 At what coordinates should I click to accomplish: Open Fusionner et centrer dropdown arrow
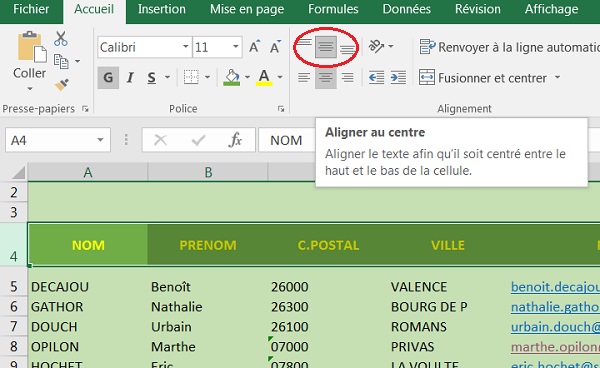coord(558,78)
